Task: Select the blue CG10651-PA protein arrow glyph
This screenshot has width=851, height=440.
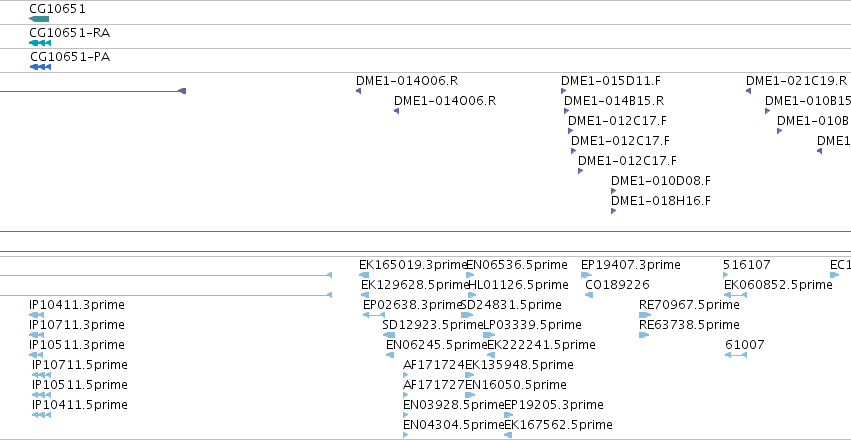Action: click(x=40, y=67)
